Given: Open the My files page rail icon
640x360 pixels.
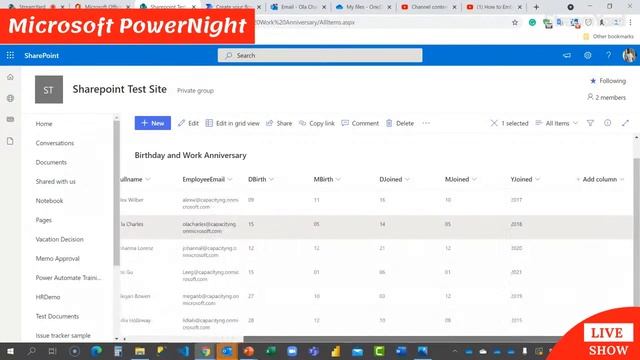Looking at the screenshot, I should [x=10, y=141].
